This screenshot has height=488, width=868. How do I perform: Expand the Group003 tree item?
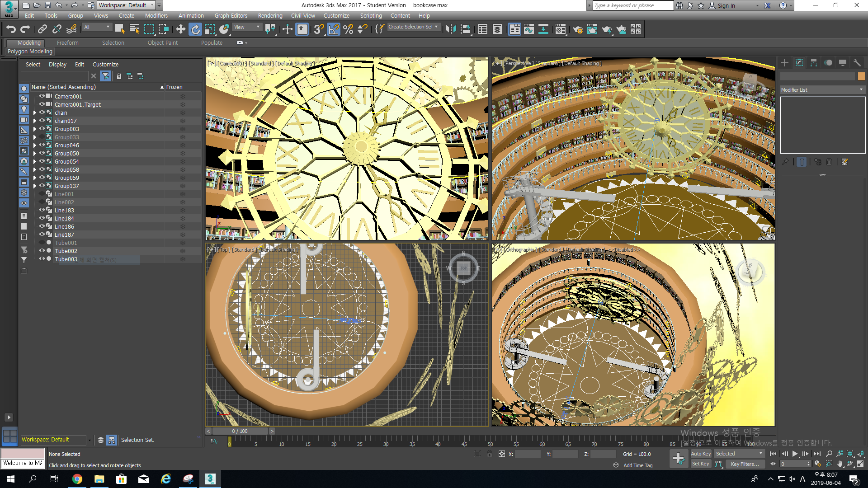pos(35,129)
